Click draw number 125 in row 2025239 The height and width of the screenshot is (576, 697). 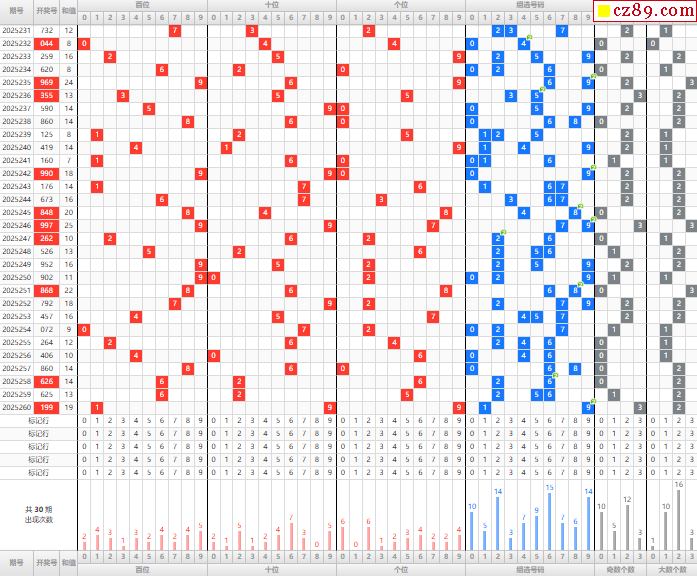(46, 134)
